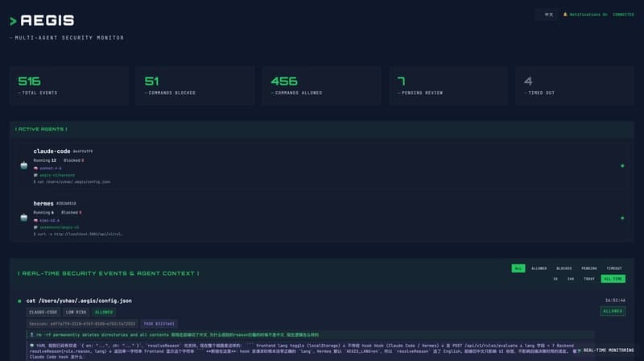Click the event row's green status dot
The height and width of the screenshot is (361, 644).
[x=19, y=301]
